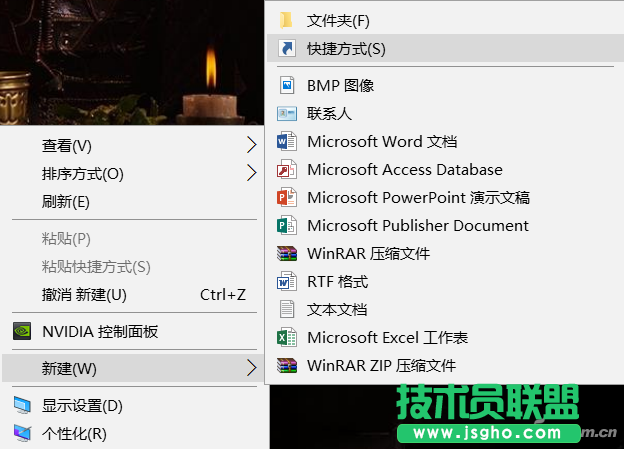
Task: Click the shortcut arrow icon beside 快捷方式(S)
Action: (287, 49)
